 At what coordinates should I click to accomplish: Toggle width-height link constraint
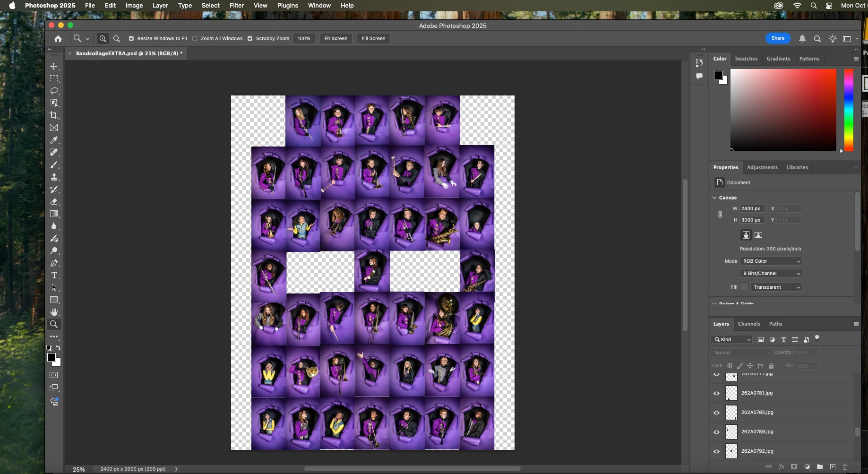coord(720,215)
